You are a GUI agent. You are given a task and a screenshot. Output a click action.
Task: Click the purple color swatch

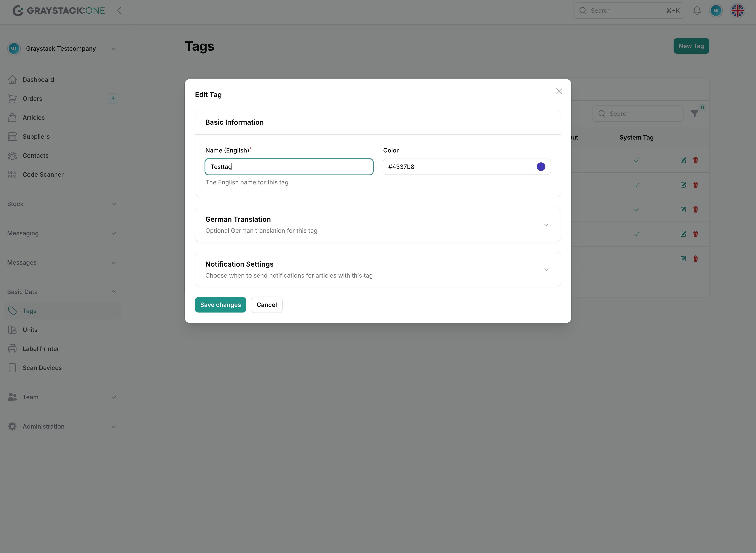pyautogui.click(x=541, y=167)
